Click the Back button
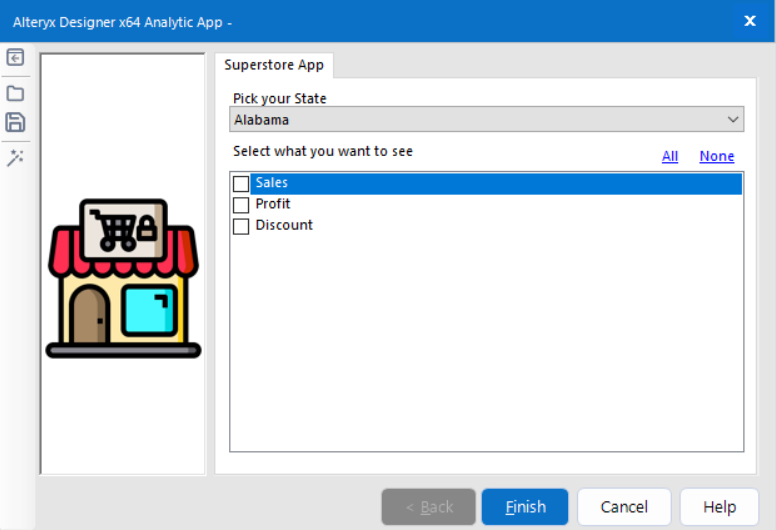The image size is (776, 530). [x=429, y=507]
